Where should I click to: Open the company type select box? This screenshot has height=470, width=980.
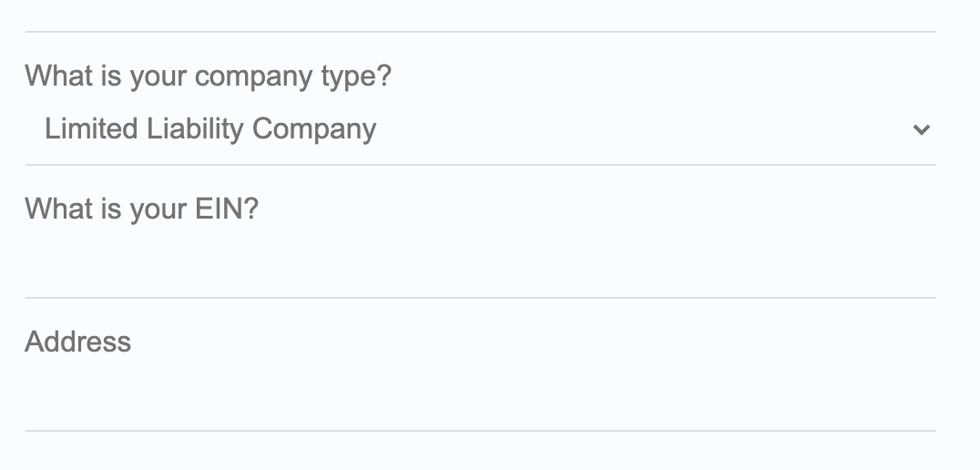click(x=480, y=129)
